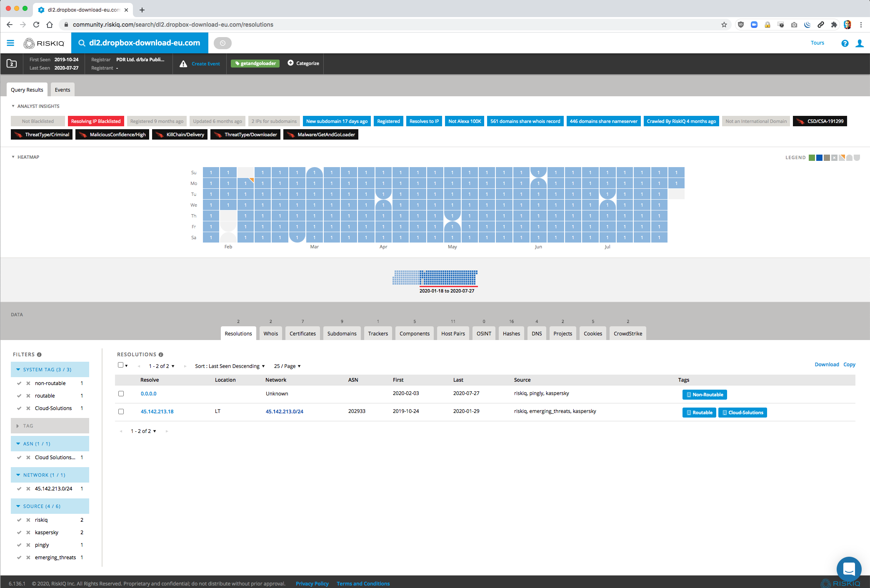Reload the browser page
Screen dimensions: 870x588
click(36, 25)
